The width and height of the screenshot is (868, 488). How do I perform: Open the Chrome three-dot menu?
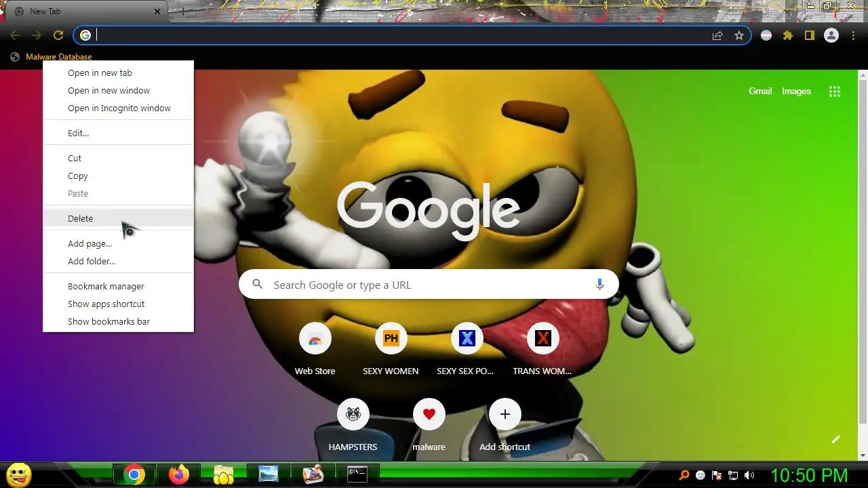pyautogui.click(x=853, y=35)
